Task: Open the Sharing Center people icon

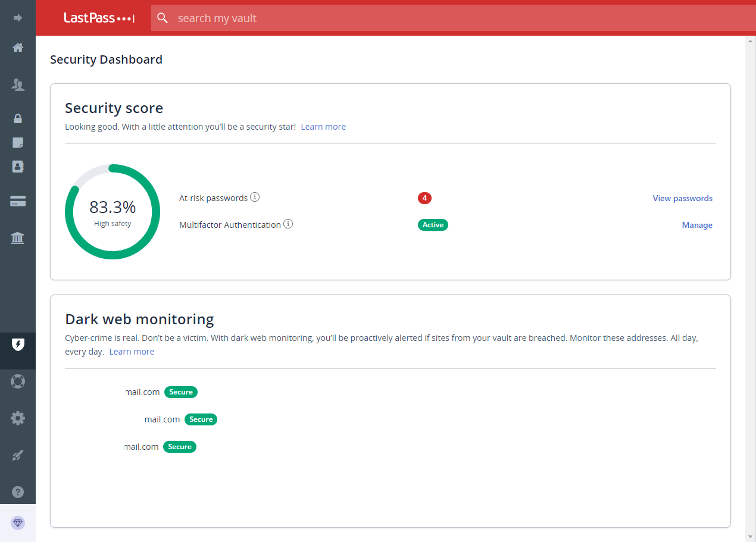Action: pos(18,85)
